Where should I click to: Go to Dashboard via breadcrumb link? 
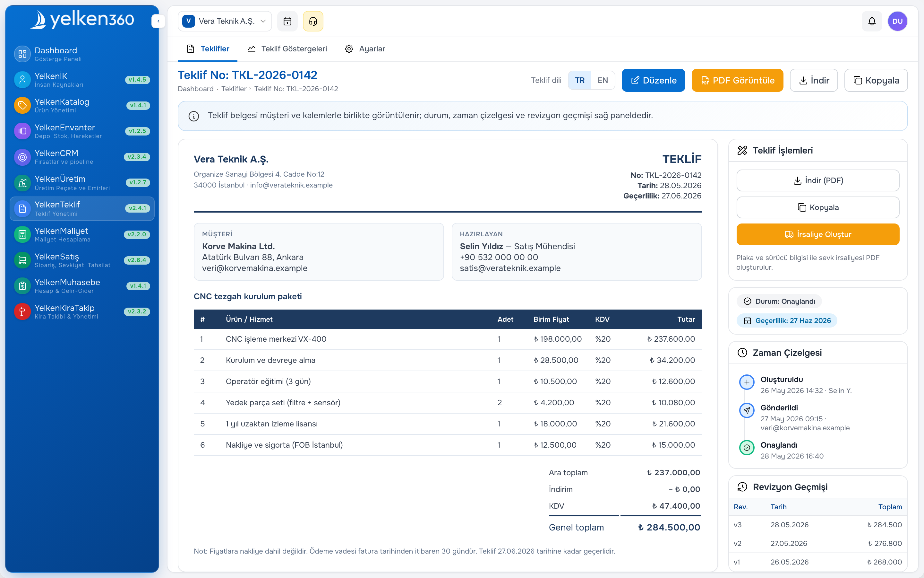[x=195, y=89]
